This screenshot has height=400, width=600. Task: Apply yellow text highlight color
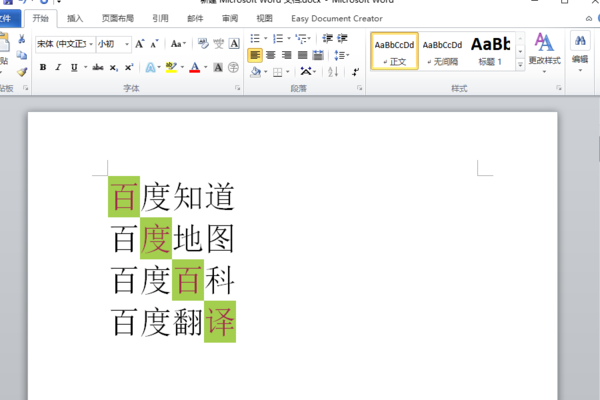tap(171, 68)
